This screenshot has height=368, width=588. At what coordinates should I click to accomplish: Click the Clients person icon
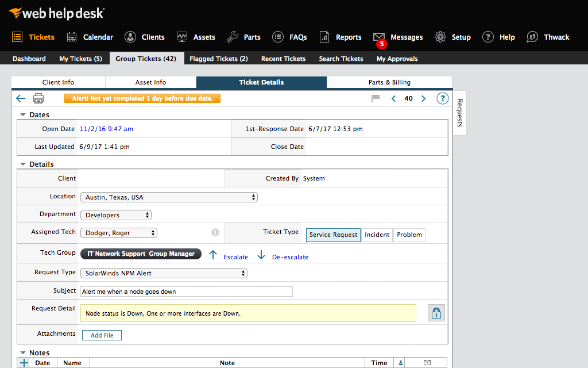coord(130,37)
